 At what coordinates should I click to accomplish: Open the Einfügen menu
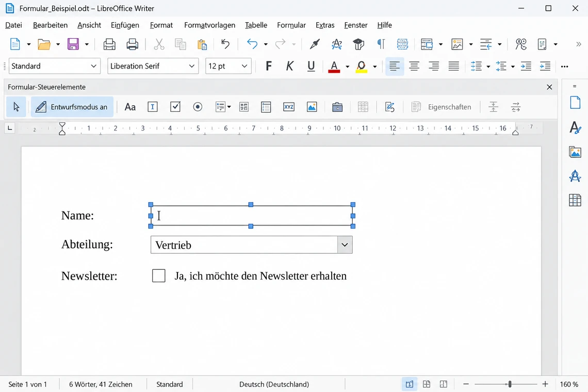125,25
